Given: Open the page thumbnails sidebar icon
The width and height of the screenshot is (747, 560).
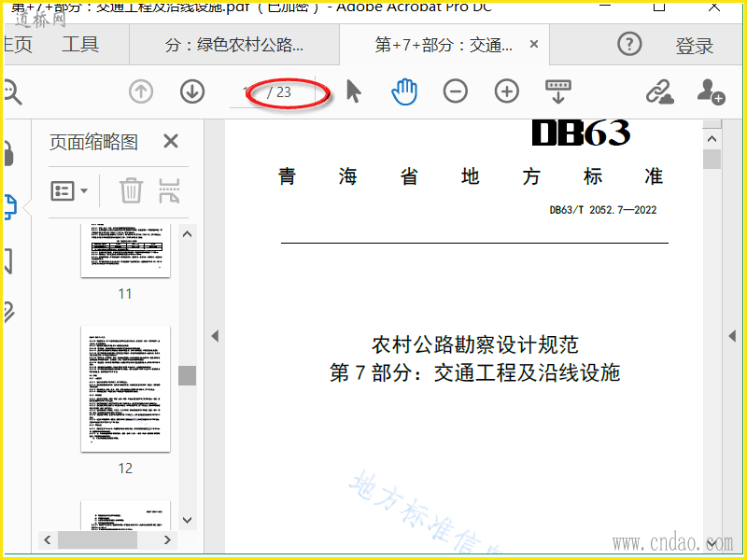Looking at the screenshot, I should tap(10, 207).
